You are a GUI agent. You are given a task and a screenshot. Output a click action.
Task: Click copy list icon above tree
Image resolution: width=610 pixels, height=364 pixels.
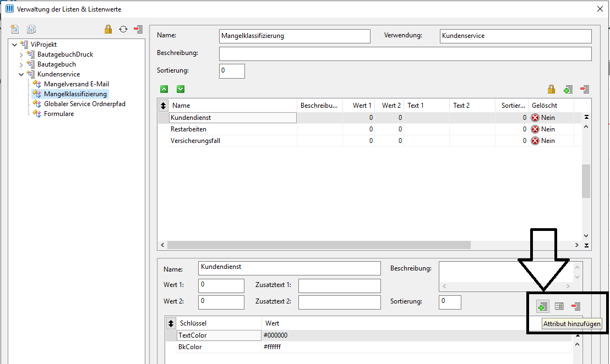click(31, 29)
